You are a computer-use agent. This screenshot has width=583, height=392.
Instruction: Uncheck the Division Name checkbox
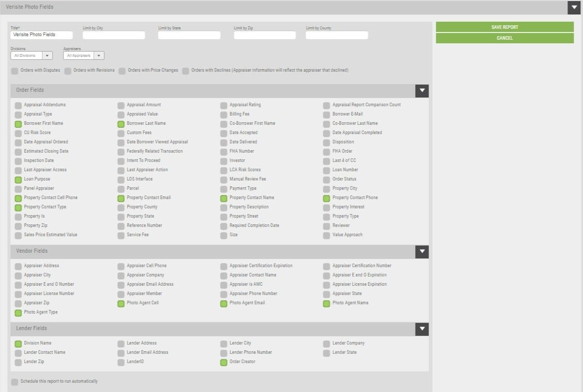pyautogui.click(x=18, y=344)
